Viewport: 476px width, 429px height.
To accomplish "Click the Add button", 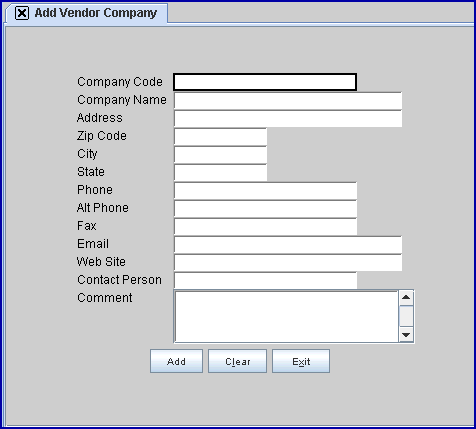I will coord(176,361).
